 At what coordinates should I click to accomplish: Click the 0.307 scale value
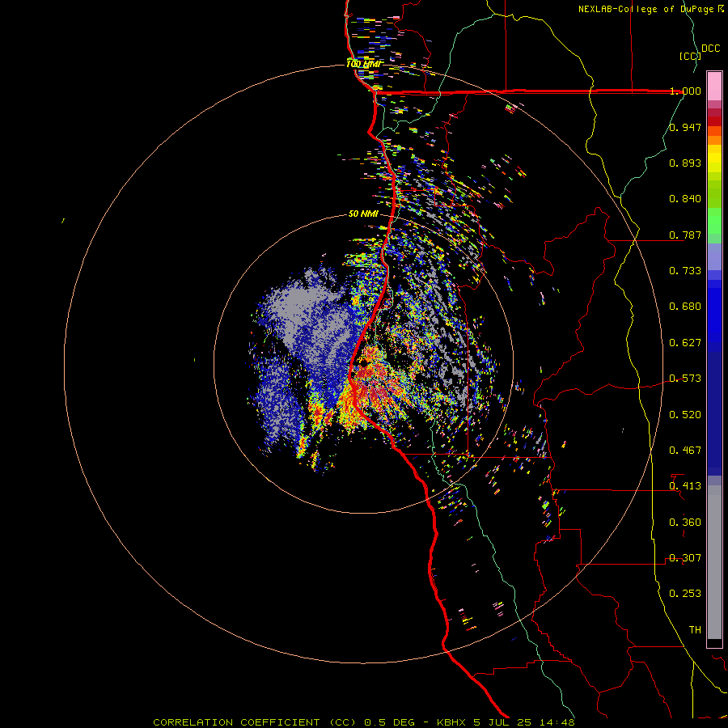coord(685,558)
